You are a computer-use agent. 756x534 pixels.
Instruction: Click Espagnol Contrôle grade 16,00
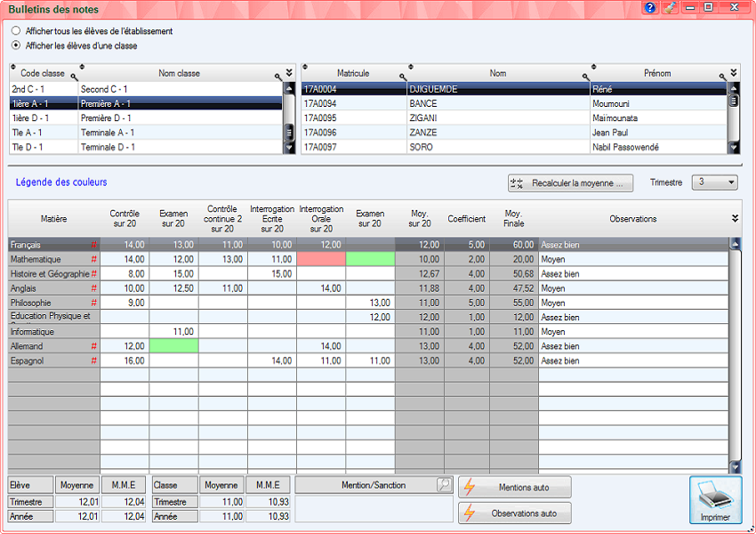(x=125, y=360)
